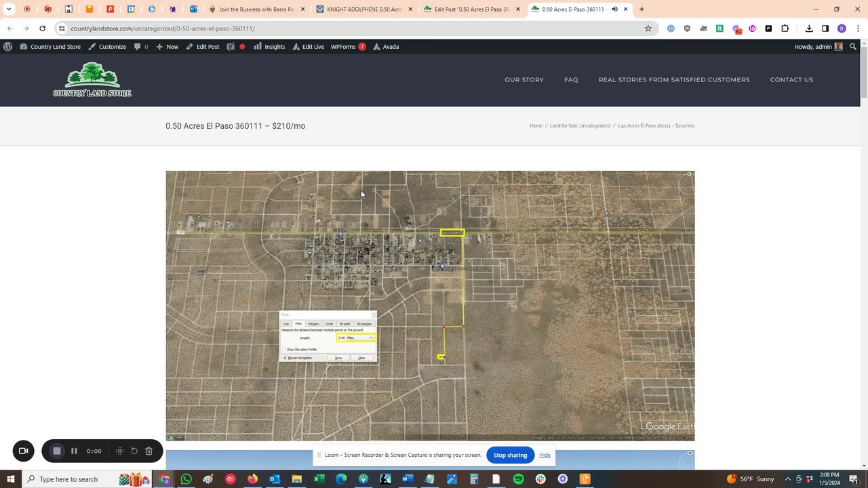Restart the Loom recording
868x488 pixels.
point(134,451)
